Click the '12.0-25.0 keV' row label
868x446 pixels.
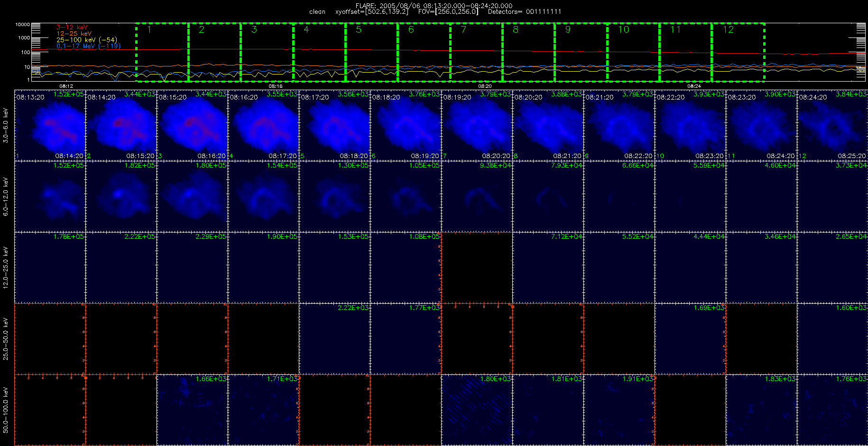click(x=6, y=268)
